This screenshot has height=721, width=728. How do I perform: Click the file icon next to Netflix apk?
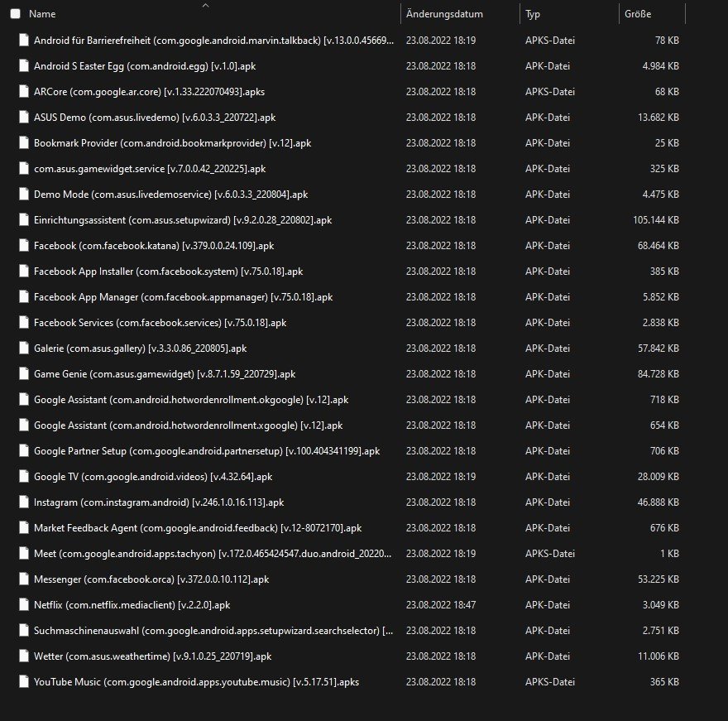(23, 605)
